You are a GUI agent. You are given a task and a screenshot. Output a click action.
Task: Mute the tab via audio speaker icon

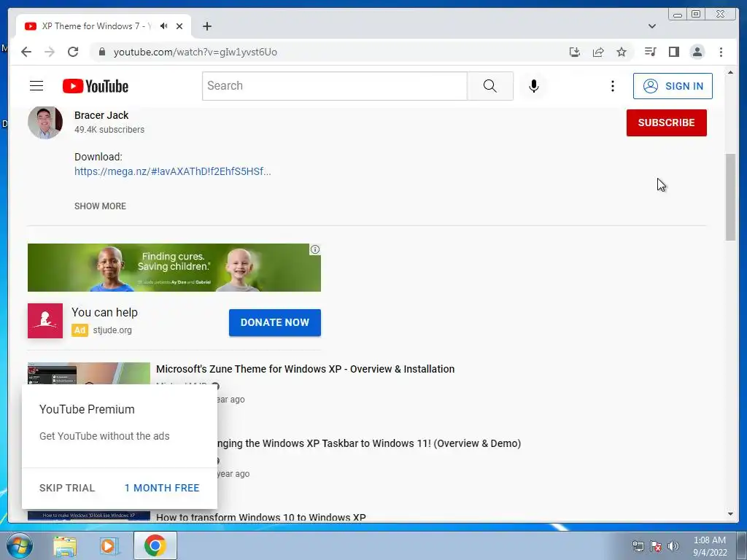click(x=164, y=26)
